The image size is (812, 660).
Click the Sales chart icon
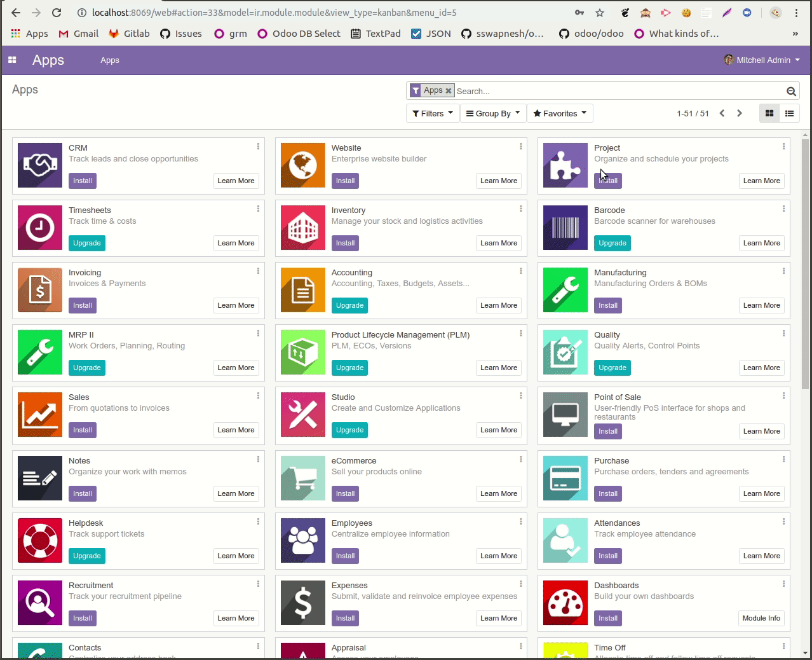(40, 415)
